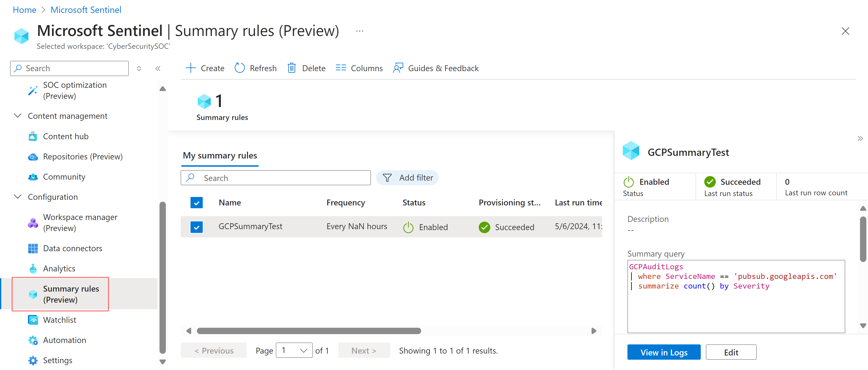Click the Add filter icon in summary rules
This screenshot has width=868, height=370.
[388, 177]
